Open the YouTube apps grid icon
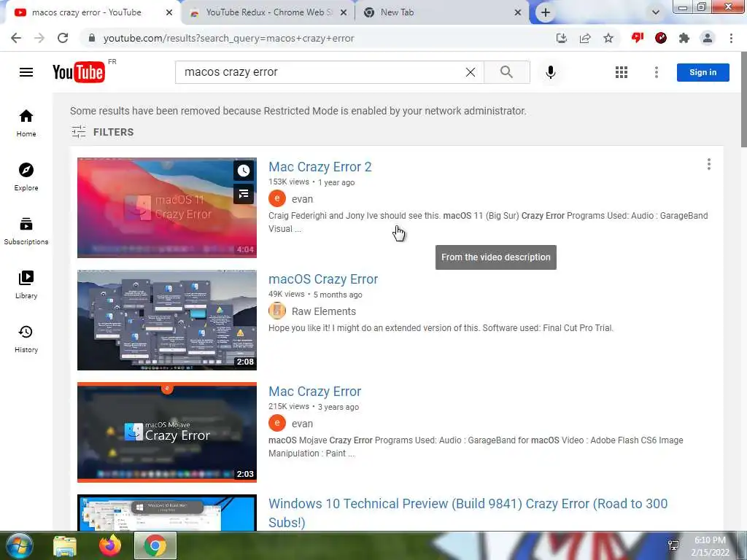This screenshot has height=560, width=747. (622, 72)
